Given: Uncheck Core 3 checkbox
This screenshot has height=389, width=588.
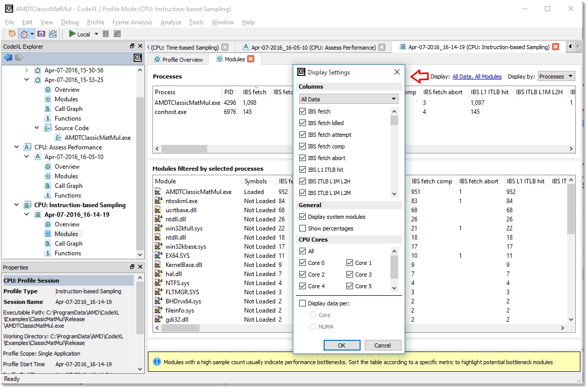Looking at the screenshot, I should (349, 275).
